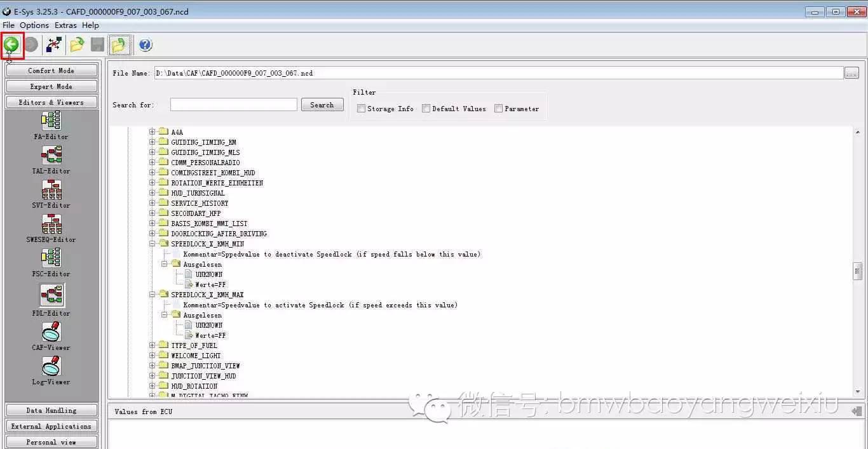
Task: Toggle the Storage Info filter checkbox
Action: [x=361, y=109]
